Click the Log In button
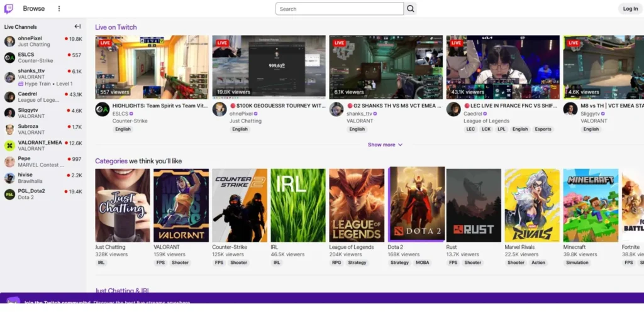The image size is (644, 316). [x=630, y=9]
